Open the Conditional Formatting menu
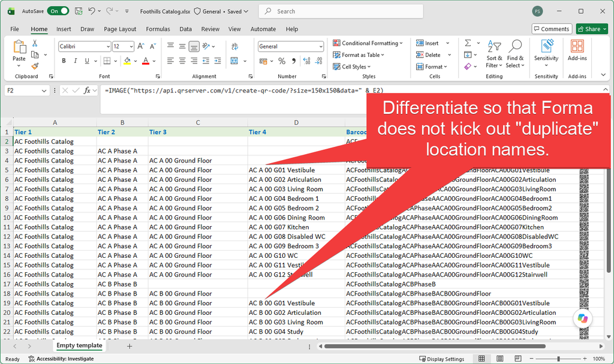Image resolution: width=614 pixels, height=364 pixels. coord(368,43)
